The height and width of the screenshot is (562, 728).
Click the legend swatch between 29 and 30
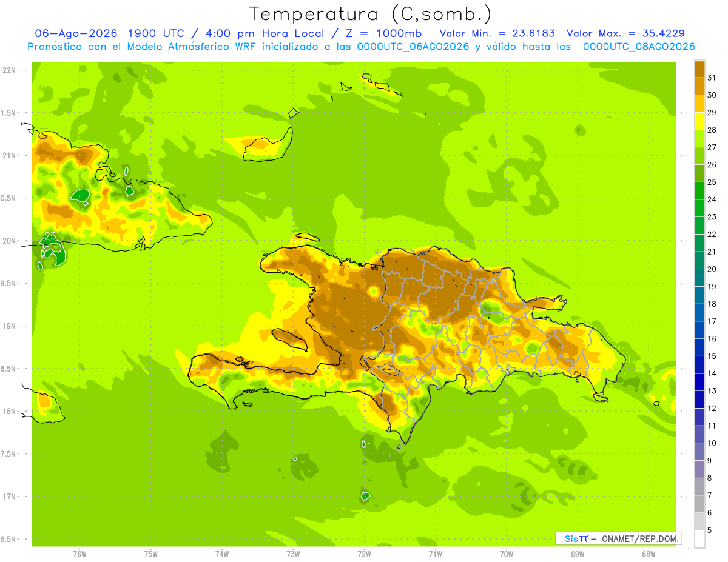(x=699, y=104)
